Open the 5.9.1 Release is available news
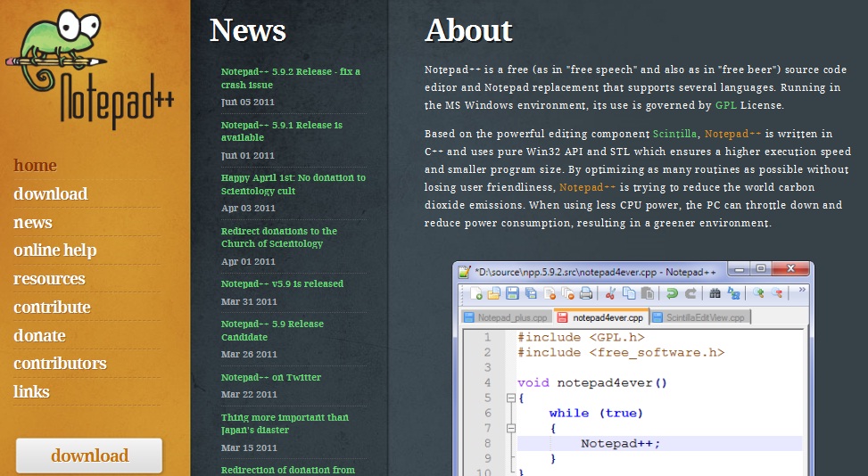868x476 pixels. (282, 131)
